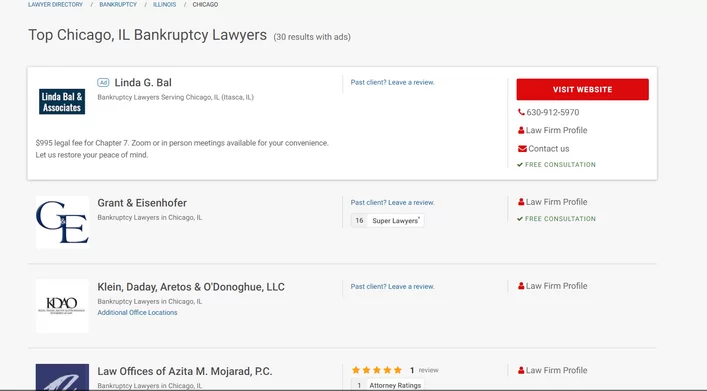Click the envelope icon beside Contact us
Viewport: 707px width, 391px height.
[x=522, y=149]
